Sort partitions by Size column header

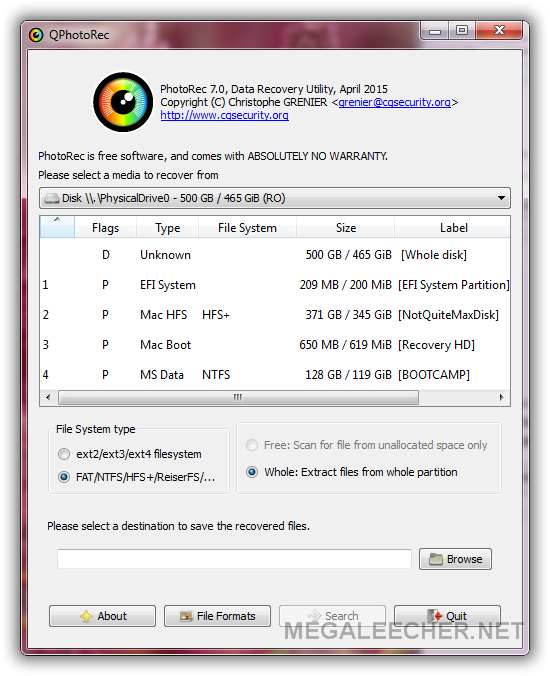[x=346, y=228]
